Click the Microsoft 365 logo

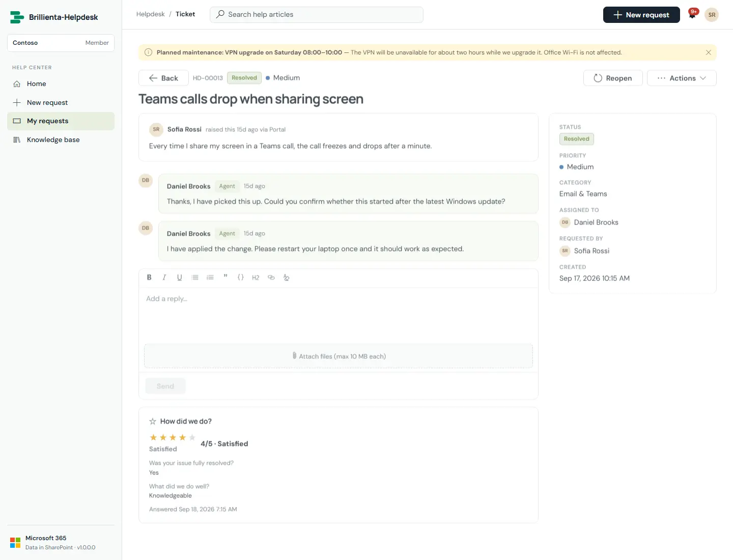click(x=15, y=543)
